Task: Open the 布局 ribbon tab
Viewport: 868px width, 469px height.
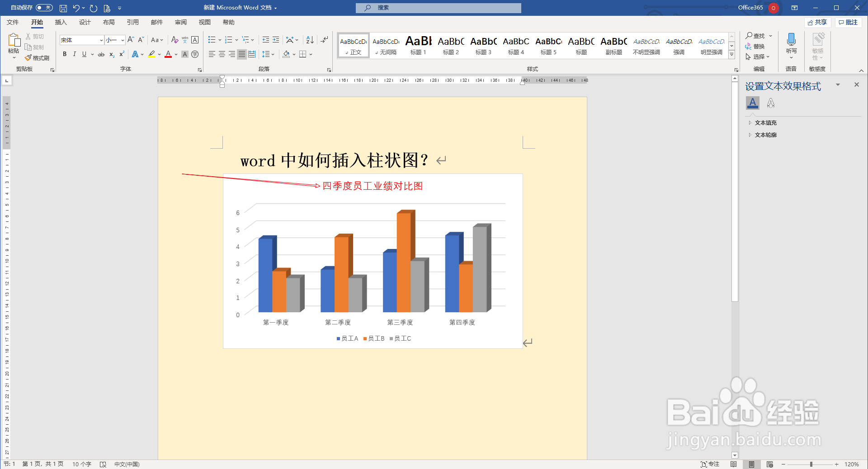Action: [108, 22]
